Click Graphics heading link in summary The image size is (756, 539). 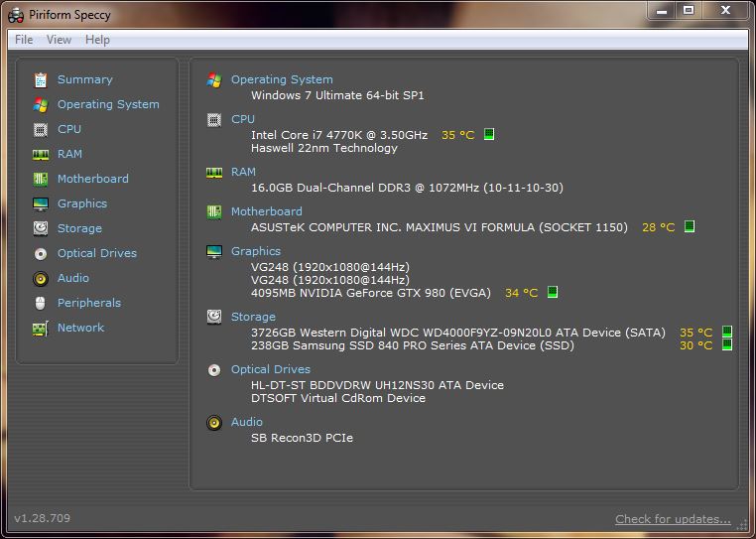click(256, 251)
